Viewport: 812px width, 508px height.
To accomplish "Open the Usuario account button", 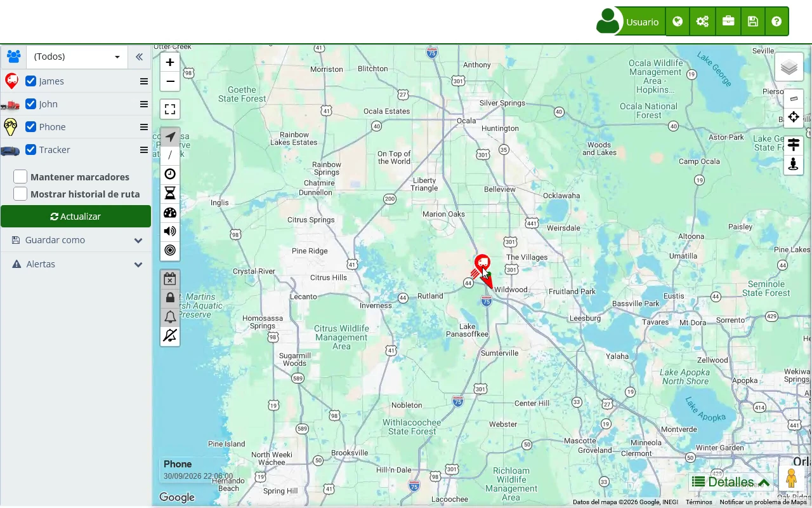I will coord(631,22).
